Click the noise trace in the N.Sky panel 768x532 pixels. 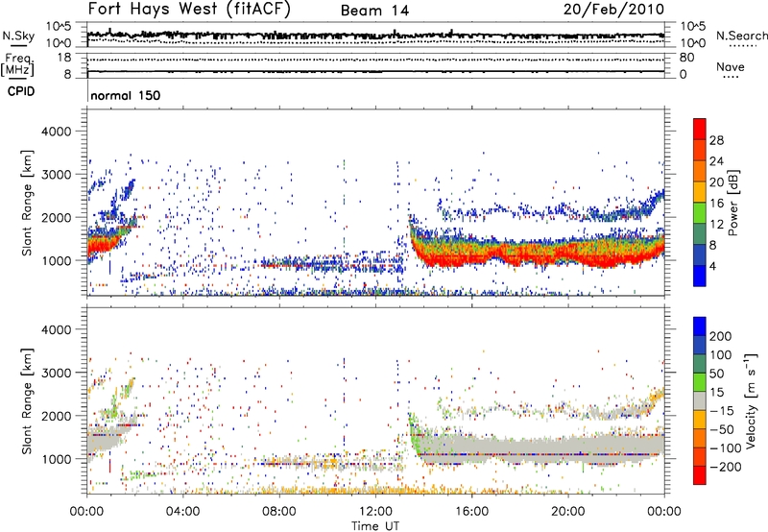point(375,36)
